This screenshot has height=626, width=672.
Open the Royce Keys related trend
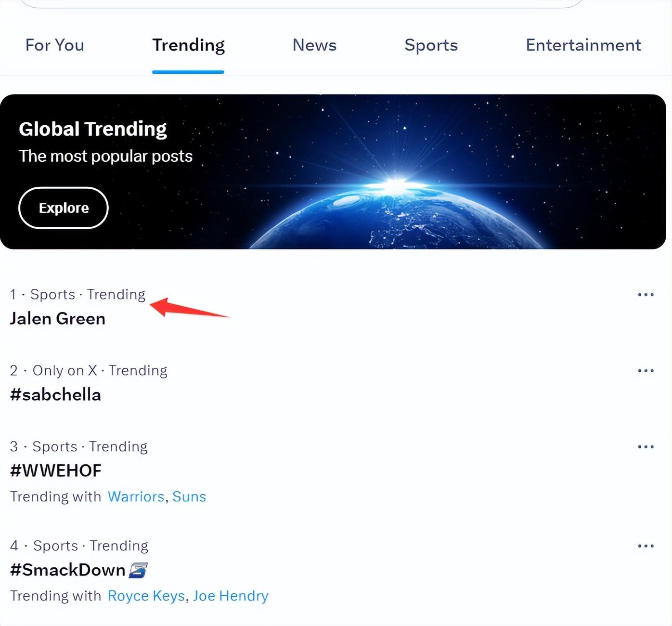[146, 596]
